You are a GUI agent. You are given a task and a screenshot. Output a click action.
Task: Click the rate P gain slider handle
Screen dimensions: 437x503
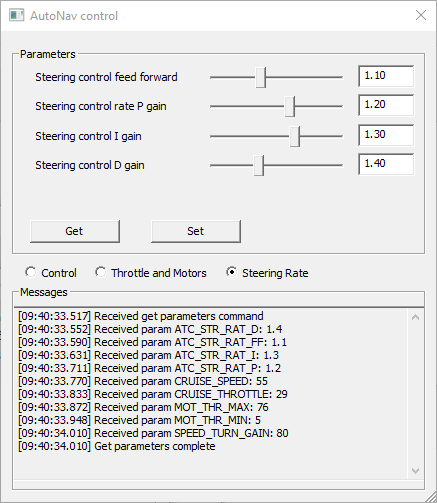(290, 106)
